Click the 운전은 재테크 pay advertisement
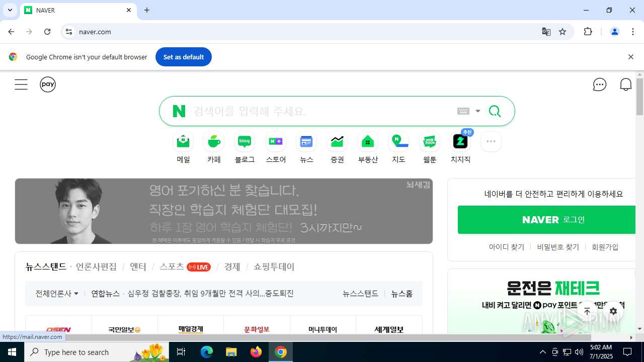The width and height of the screenshot is (644, 362). (542, 302)
